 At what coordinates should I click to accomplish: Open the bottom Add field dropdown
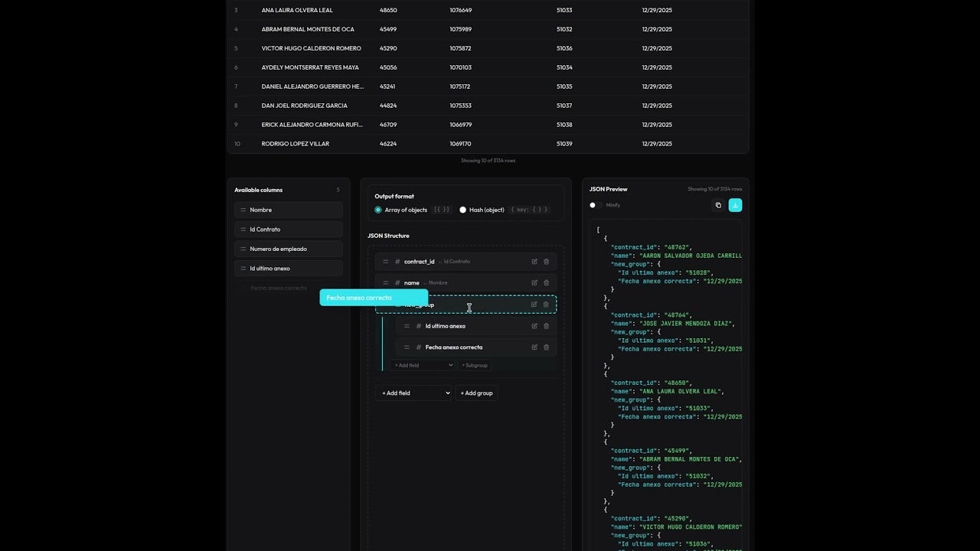[414, 393]
